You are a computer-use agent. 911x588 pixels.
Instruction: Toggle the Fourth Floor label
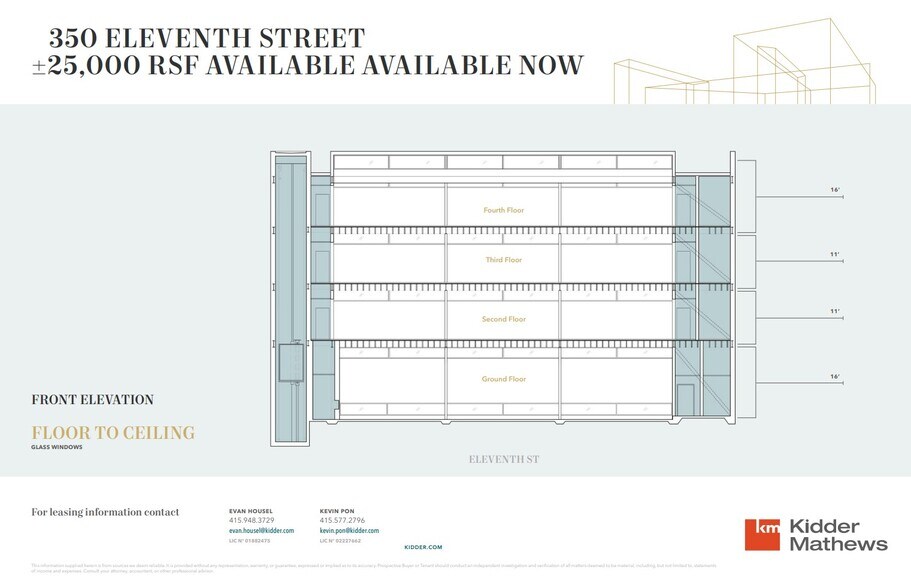click(502, 210)
